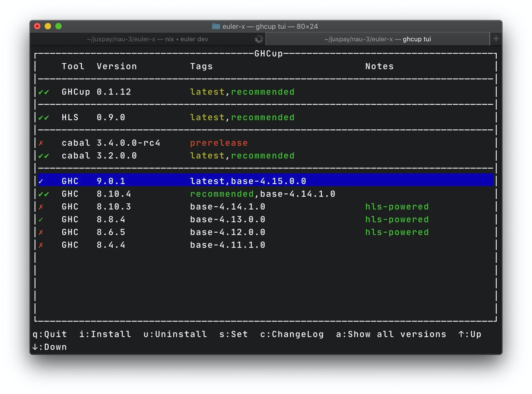Click hls-powered note for GHC 8.10.3

[x=397, y=207]
